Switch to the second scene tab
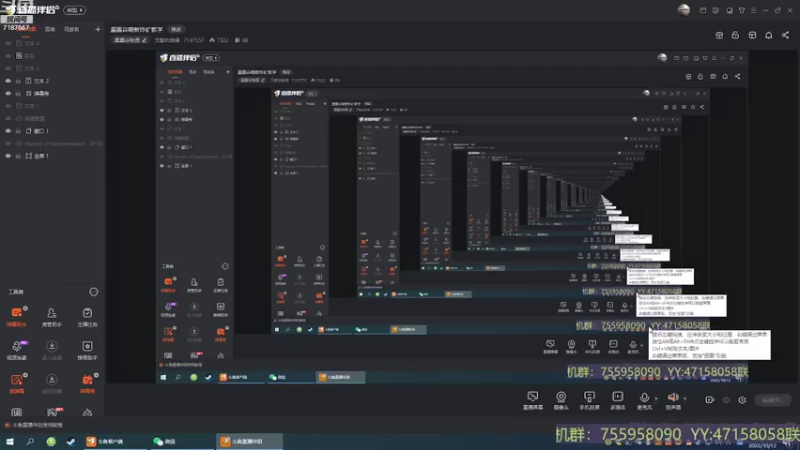 pos(49,30)
